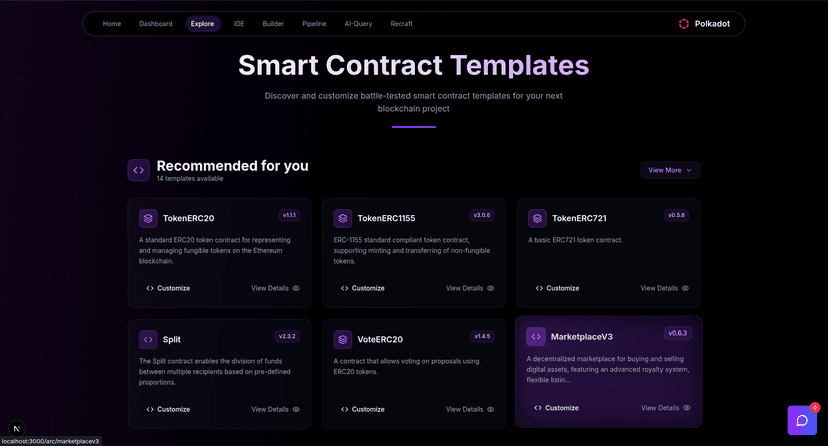This screenshot has height=446, width=828.
Task: Click the eye icon on MarketplaceV3 card
Action: (687, 407)
